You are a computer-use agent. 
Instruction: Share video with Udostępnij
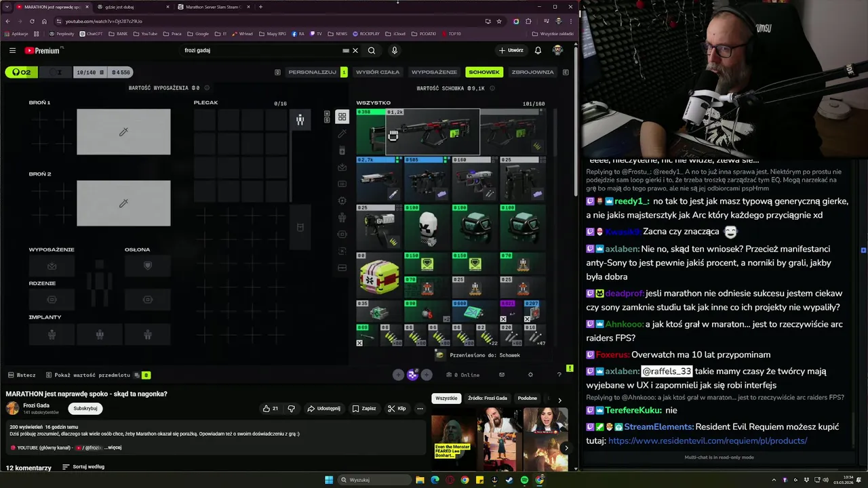tap(323, 409)
